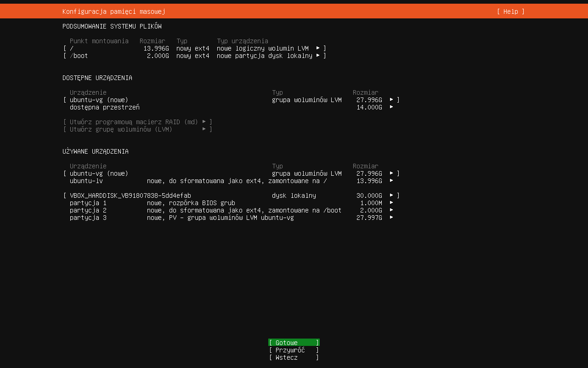The width and height of the screenshot is (588, 368).
Task: Click the Konfiguracja pamięci masowej title
Action: pyautogui.click(x=114, y=11)
